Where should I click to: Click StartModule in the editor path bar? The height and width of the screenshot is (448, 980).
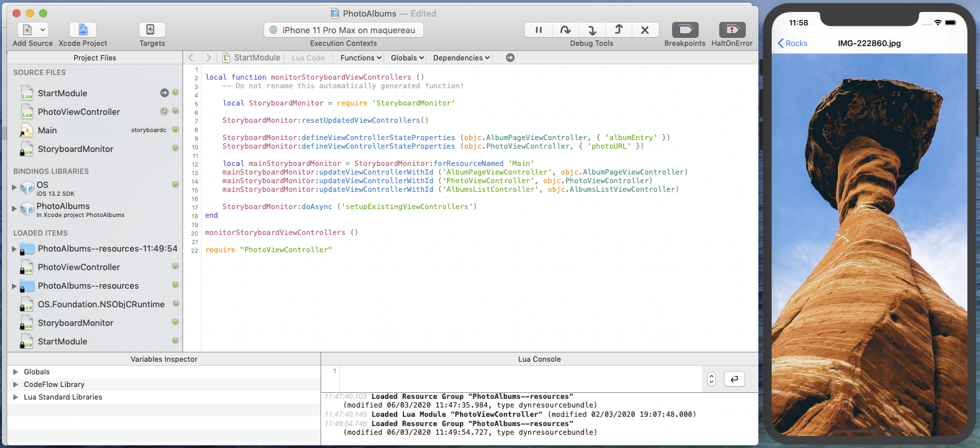coord(251,58)
